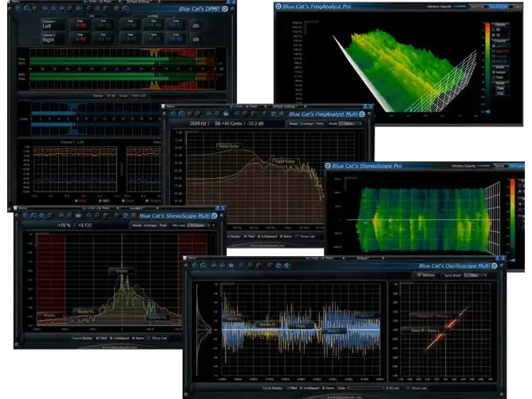
Task: Click first toolbar icon in DPMP window
Action: click(x=18, y=9)
